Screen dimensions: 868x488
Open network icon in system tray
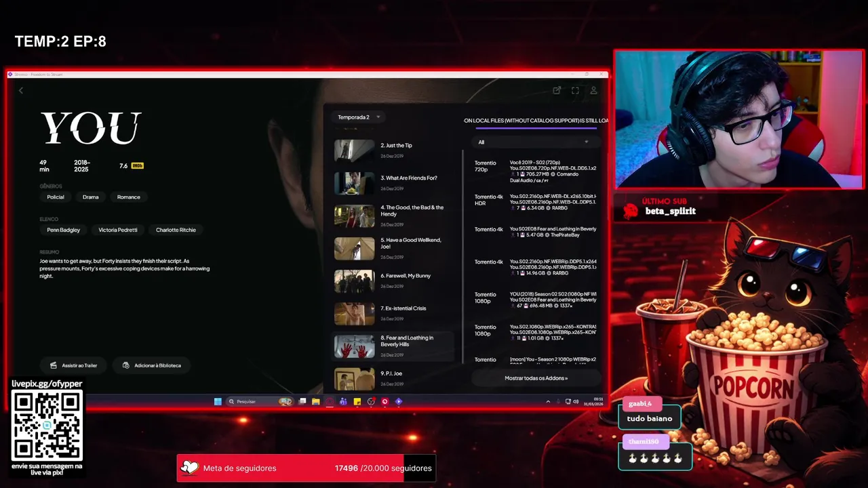568,401
